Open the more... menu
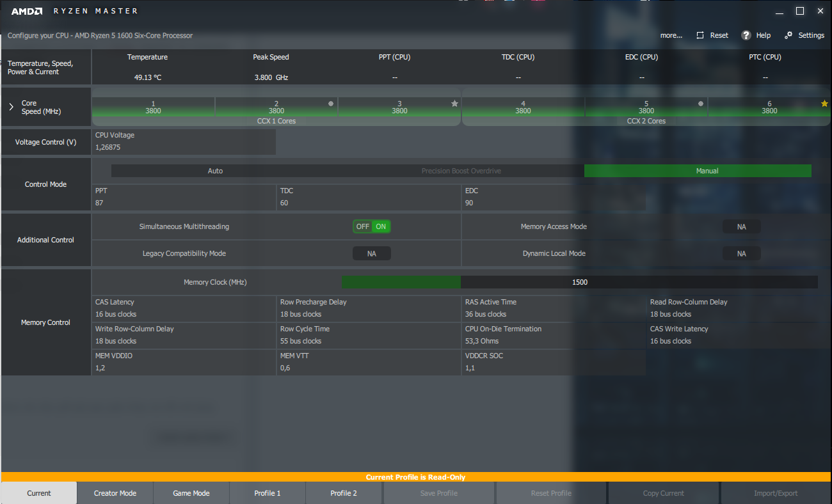This screenshot has width=832, height=504. (x=671, y=35)
